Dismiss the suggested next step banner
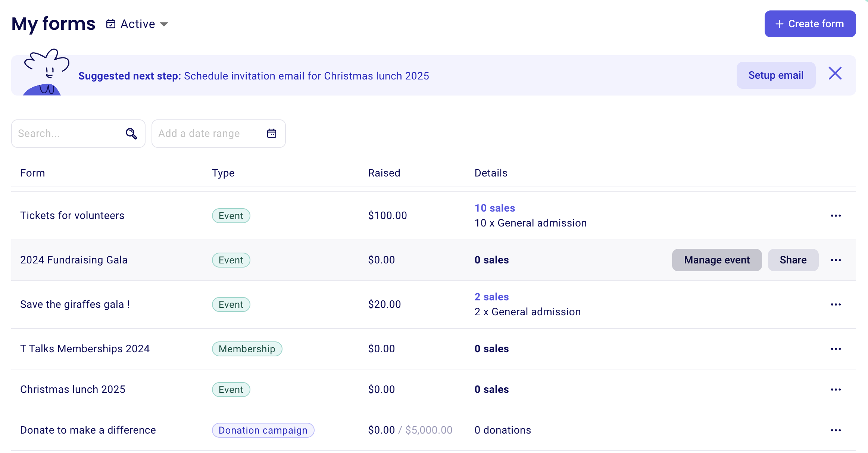This screenshot has width=868, height=453. click(x=835, y=74)
